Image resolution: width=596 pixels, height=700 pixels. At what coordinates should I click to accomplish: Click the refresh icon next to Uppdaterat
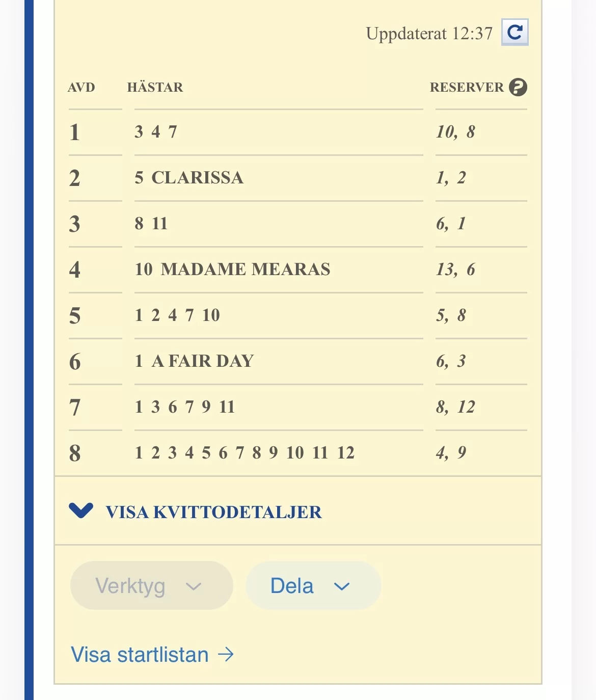click(515, 32)
